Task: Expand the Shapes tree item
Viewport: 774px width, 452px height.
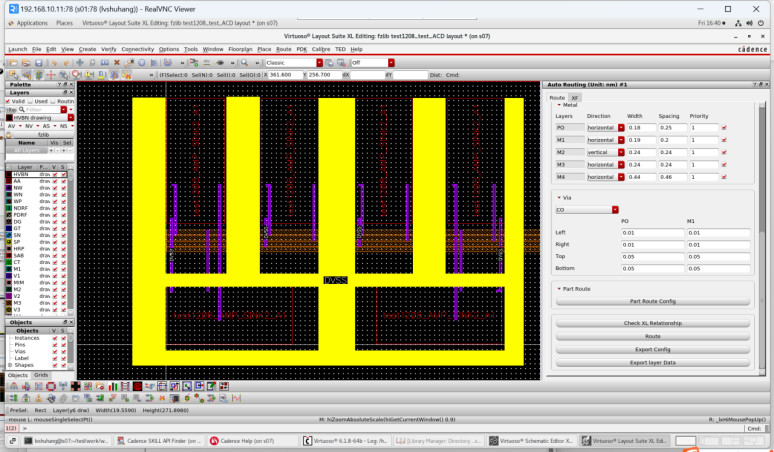Action: [x=10, y=365]
